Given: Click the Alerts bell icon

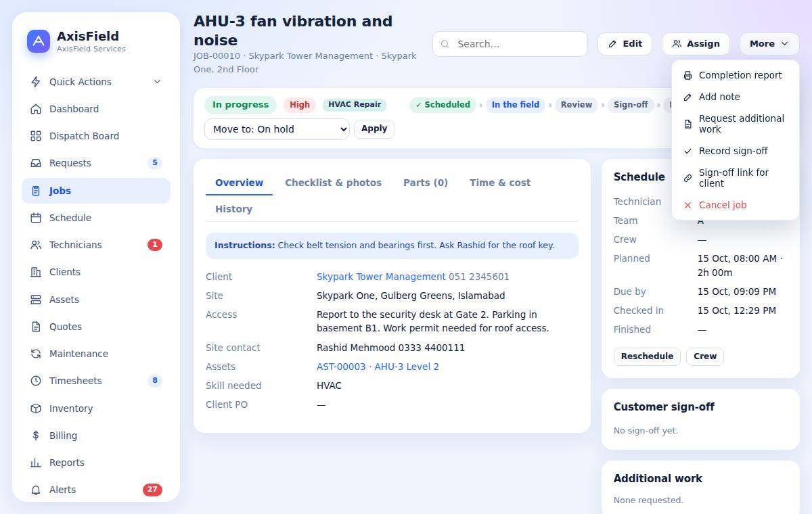Looking at the screenshot, I should [x=36, y=490].
